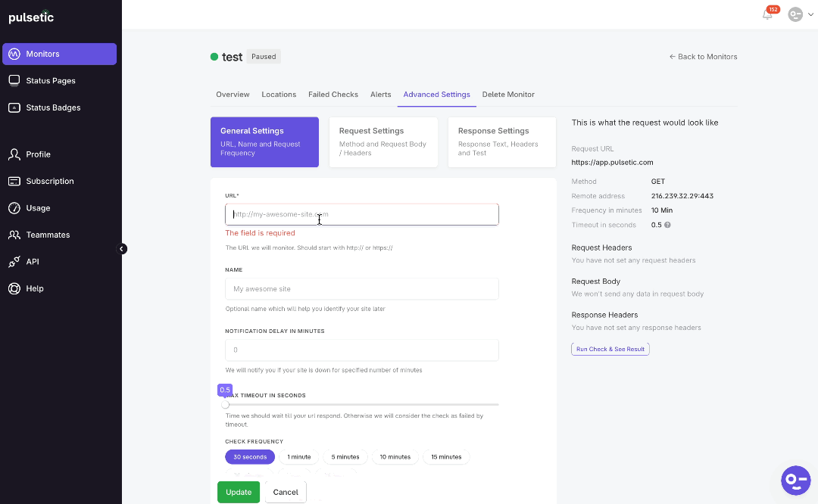This screenshot has height=504, width=818.
Task: Click the Subscription card icon
Action: (14, 181)
